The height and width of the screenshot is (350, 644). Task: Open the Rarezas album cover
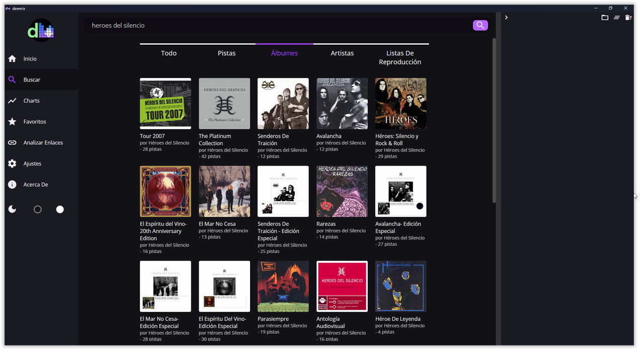click(342, 192)
